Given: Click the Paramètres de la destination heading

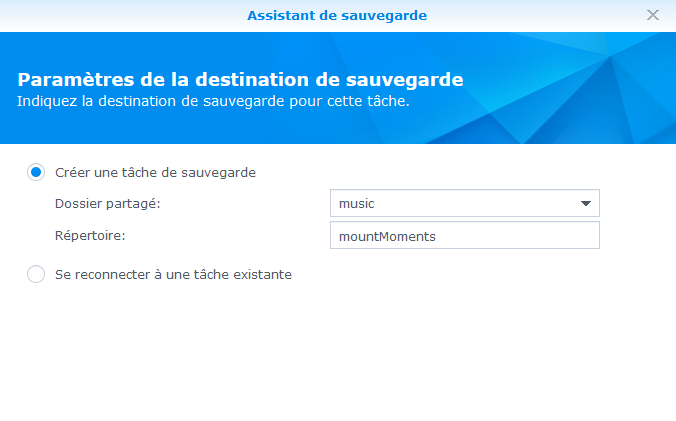Looking at the screenshot, I should coord(240,79).
